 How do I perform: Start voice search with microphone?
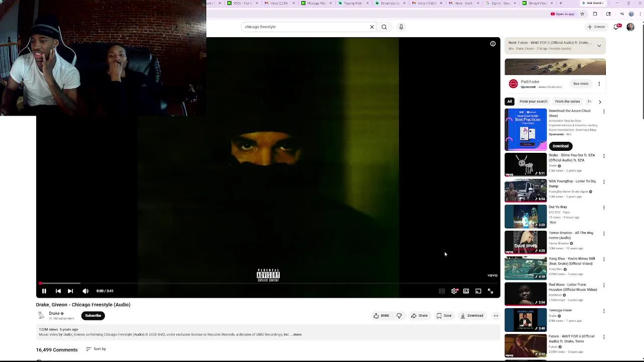coord(401,27)
